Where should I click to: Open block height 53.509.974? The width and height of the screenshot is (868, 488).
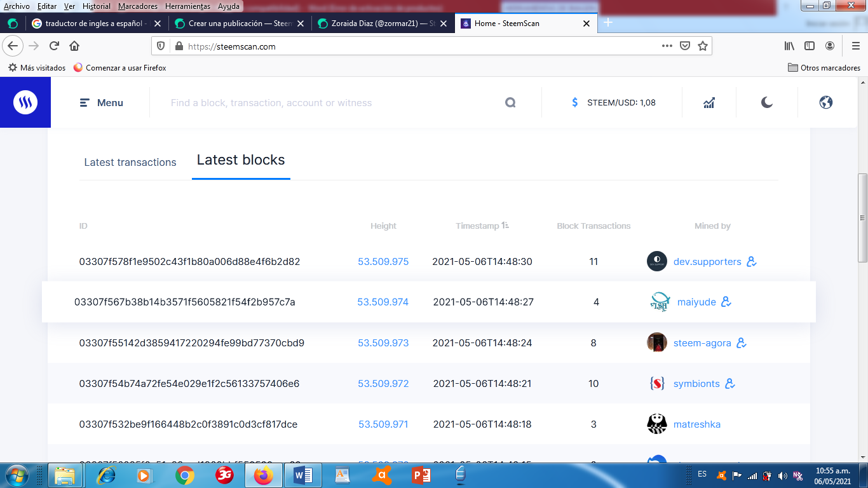[383, 302]
